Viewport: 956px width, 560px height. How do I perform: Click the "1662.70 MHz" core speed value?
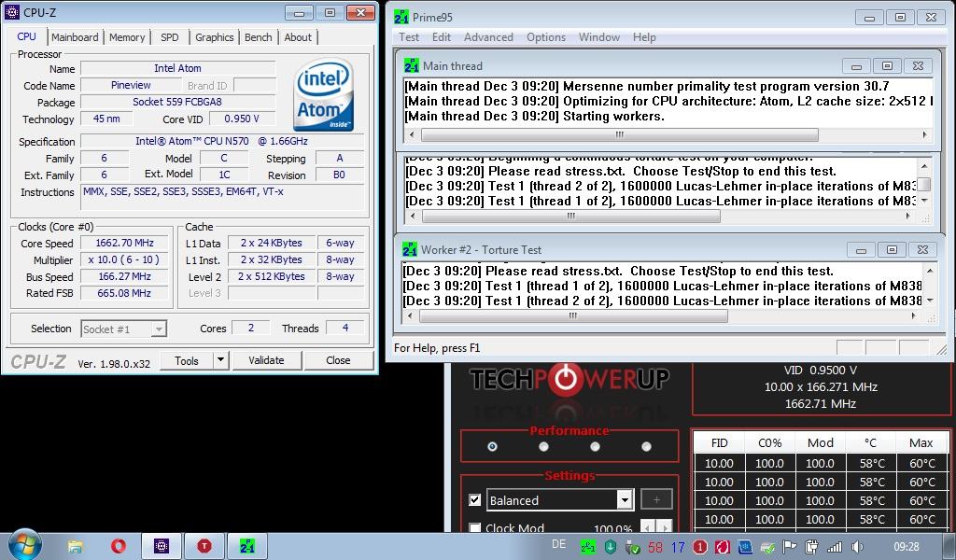pos(124,243)
